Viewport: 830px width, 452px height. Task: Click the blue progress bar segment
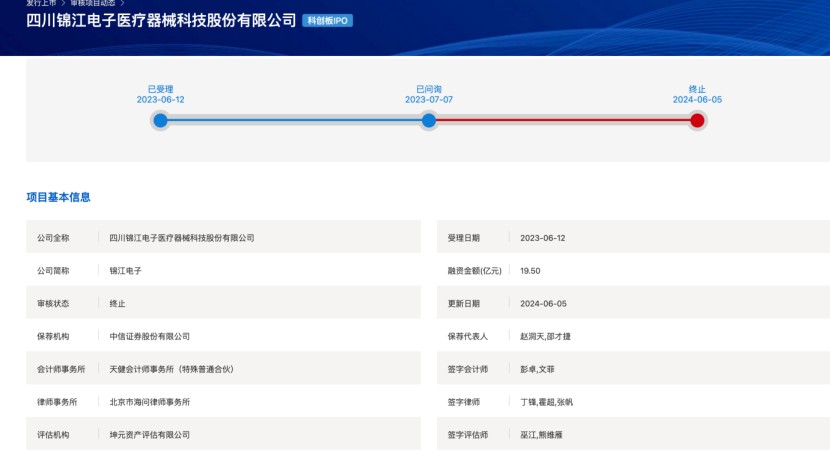pyautogui.click(x=294, y=120)
